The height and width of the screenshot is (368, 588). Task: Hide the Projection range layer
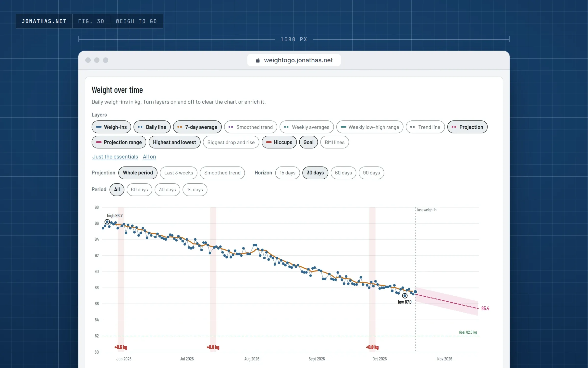[119, 142]
